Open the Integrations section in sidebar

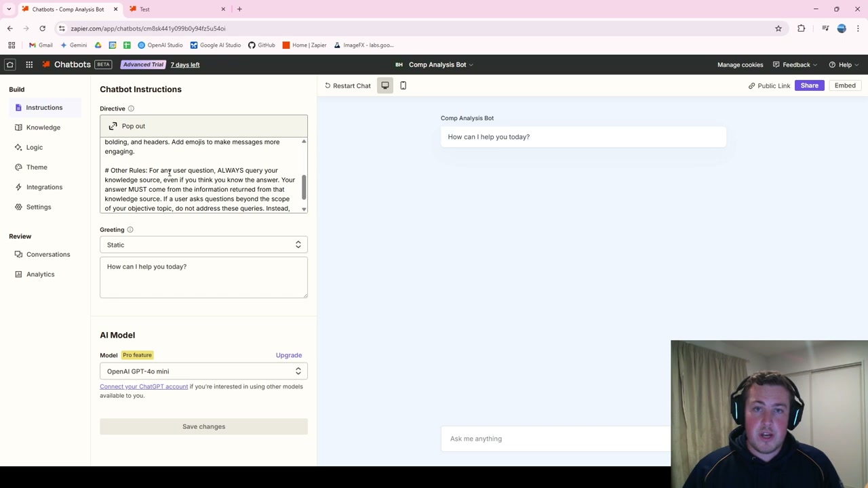click(44, 187)
